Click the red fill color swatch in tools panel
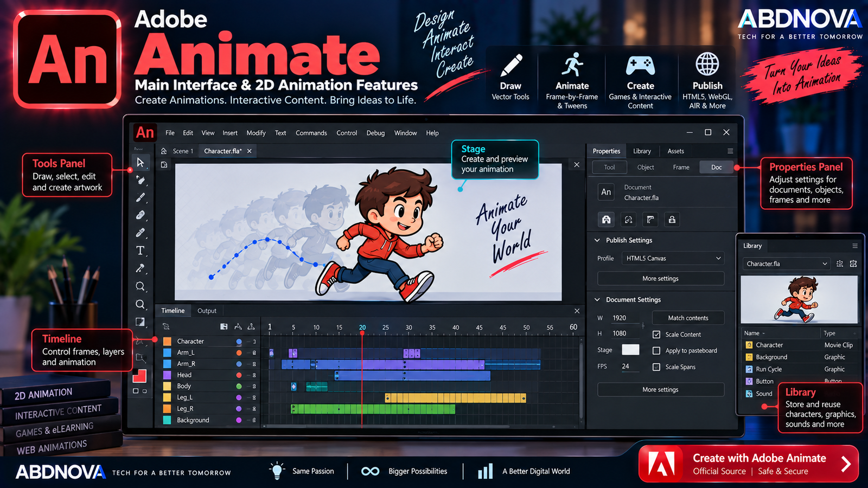The image size is (868, 488). [139, 375]
